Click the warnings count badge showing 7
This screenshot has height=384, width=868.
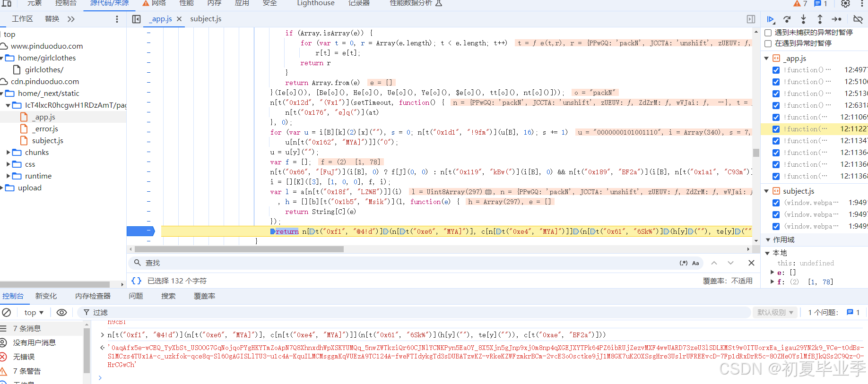tap(800, 3)
